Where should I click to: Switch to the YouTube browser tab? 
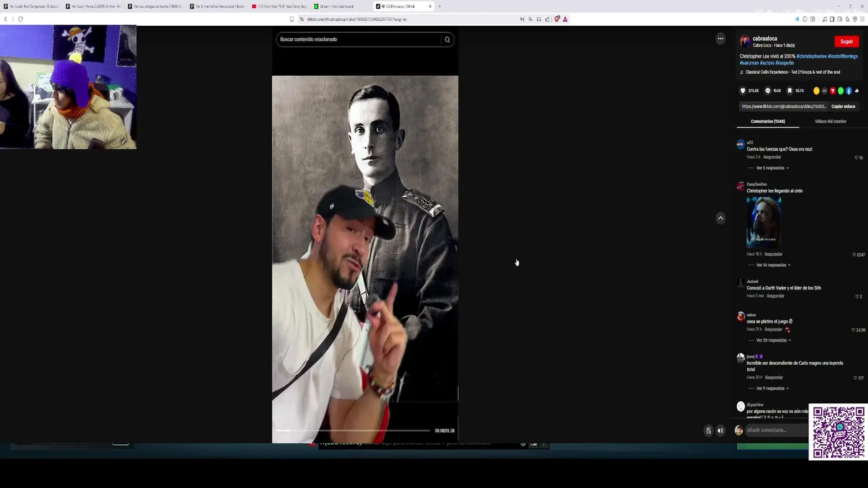[280, 6]
